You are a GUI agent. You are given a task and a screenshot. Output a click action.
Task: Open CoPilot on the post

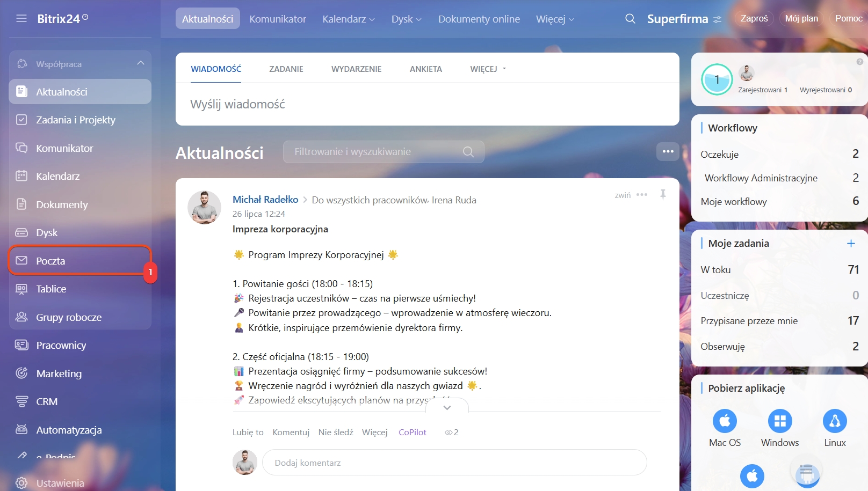pos(413,433)
